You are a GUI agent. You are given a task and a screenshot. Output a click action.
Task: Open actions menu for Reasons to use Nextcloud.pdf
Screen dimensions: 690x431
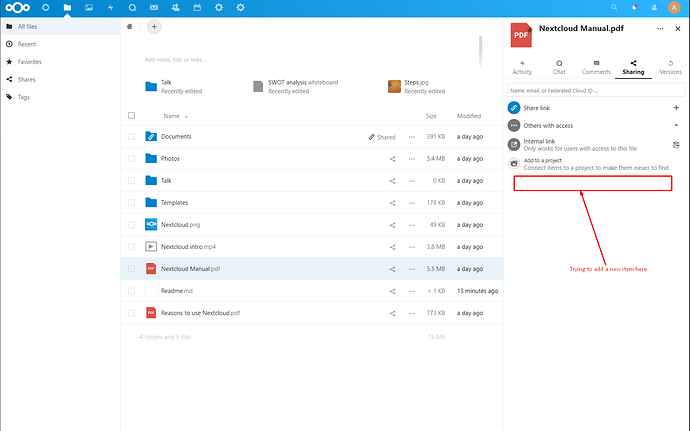pos(411,313)
